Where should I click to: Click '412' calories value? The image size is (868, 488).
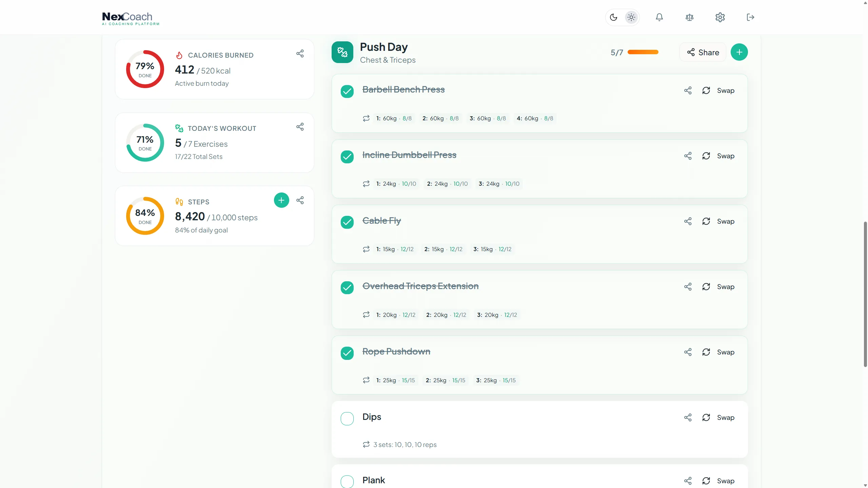[x=184, y=69]
